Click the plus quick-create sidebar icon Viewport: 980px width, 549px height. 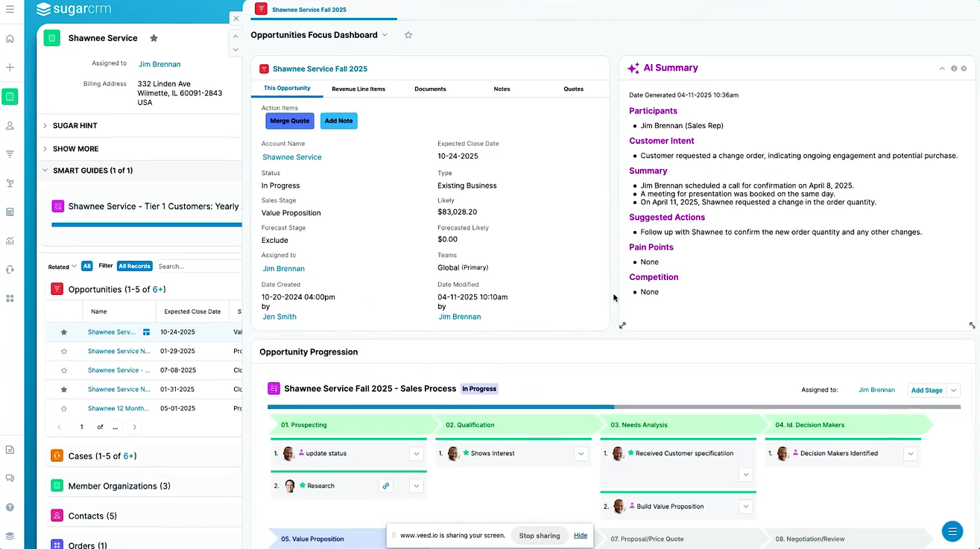point(10,67)
